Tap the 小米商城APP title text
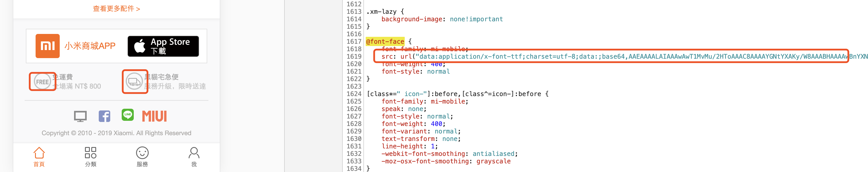The width and height of the screenshot is (868, 172). (90, 46)
